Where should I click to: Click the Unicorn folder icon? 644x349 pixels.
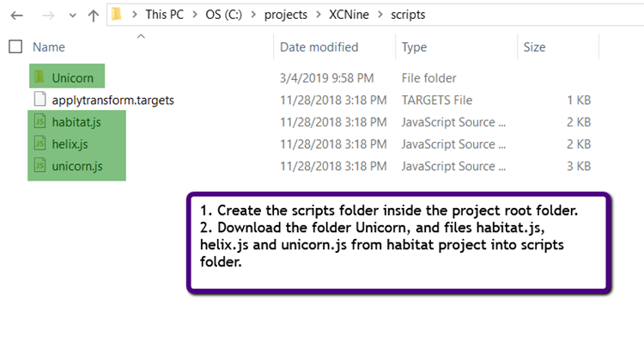click(39, 77)
